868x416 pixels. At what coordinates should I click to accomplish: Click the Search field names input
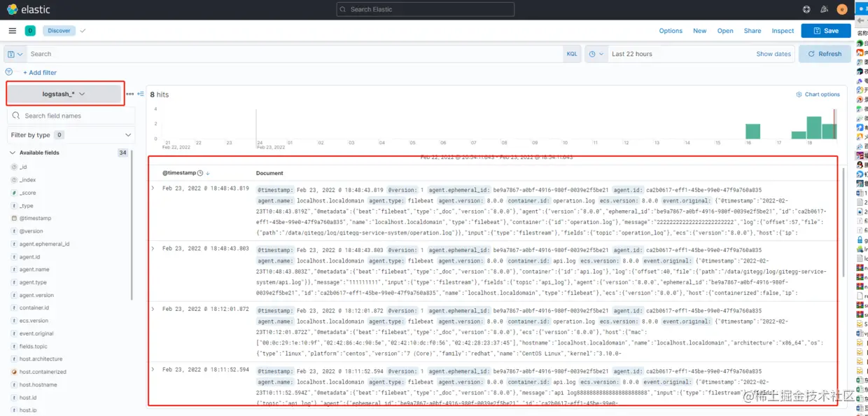(71, 116)
